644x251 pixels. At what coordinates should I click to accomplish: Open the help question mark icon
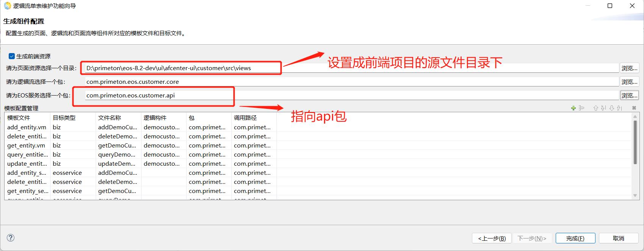[x=11, y=238]
